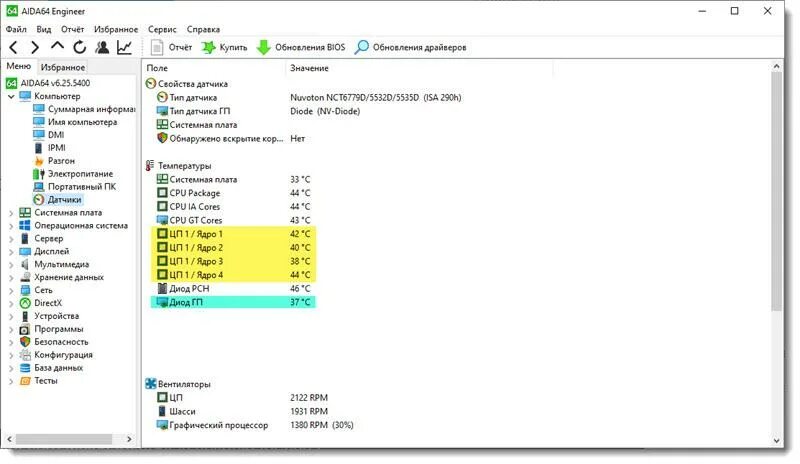
Task: Expand the DirectX tree node
Action: [11, 303]
